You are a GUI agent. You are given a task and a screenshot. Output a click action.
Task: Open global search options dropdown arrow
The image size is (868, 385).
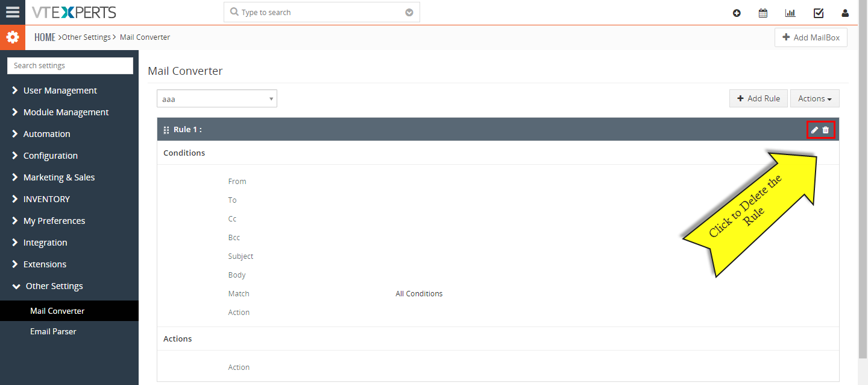(409, 12)
